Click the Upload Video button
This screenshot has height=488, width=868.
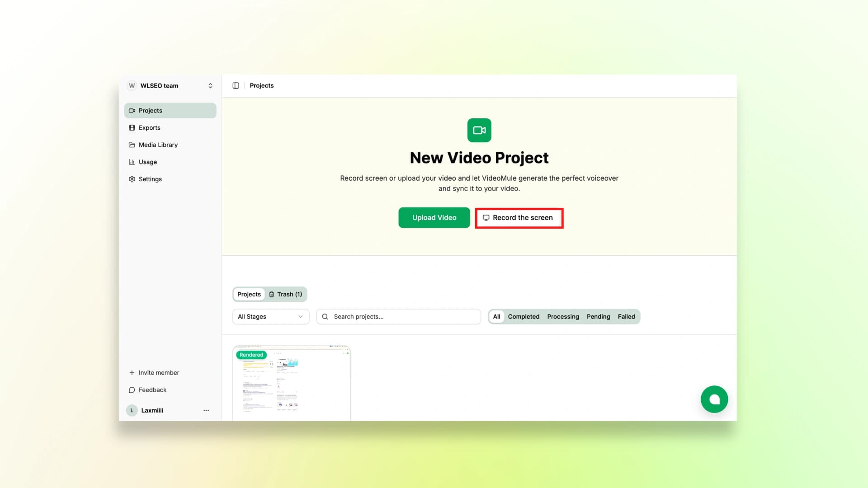coord(434,217)
